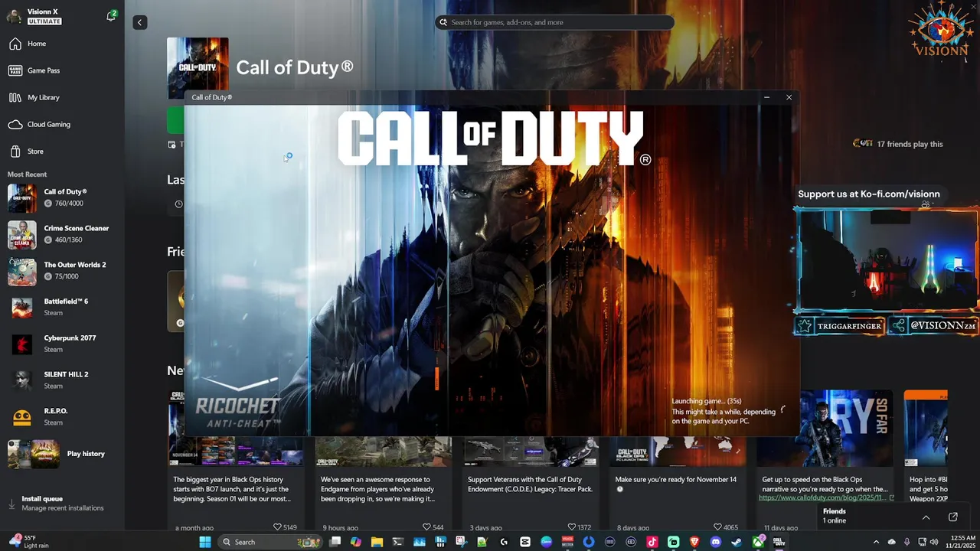
Task: Select R.E.P.O. in Most Recent
Action: point(62,416)
